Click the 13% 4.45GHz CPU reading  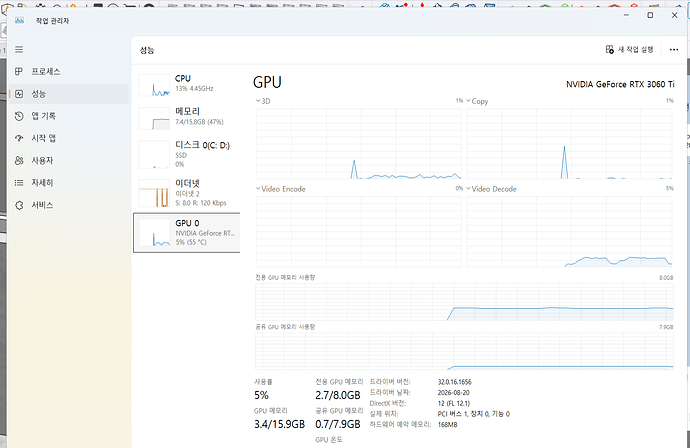click(194, 88)
